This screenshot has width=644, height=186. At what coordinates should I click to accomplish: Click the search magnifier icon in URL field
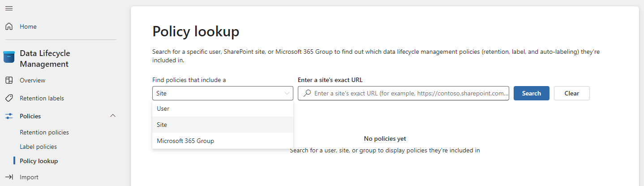tap(307, 93)
